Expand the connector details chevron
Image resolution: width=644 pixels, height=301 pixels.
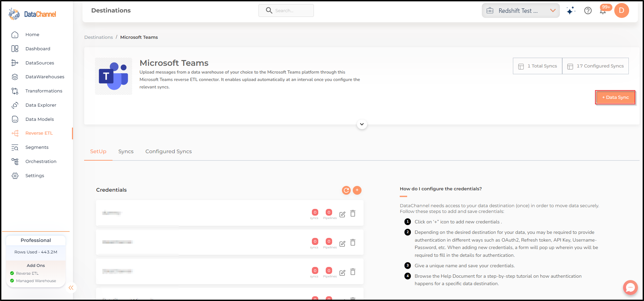pos(362,124)
